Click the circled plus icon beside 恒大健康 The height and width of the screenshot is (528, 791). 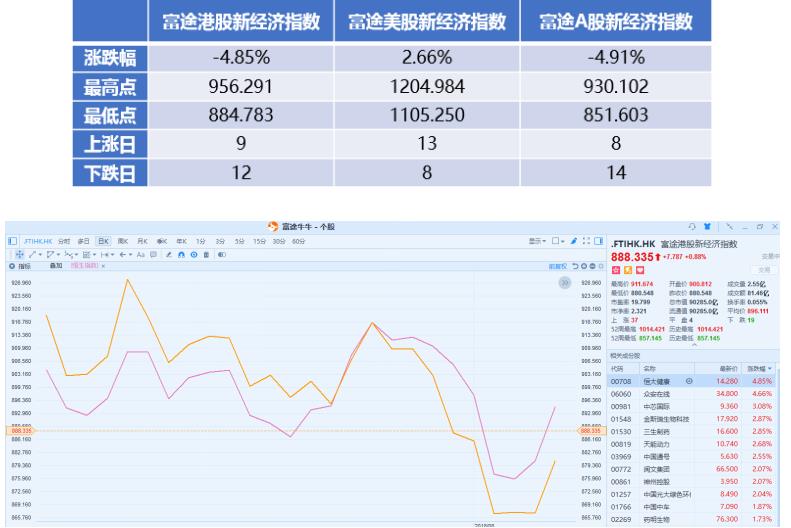pyautogui.click(x=688, y=381)
